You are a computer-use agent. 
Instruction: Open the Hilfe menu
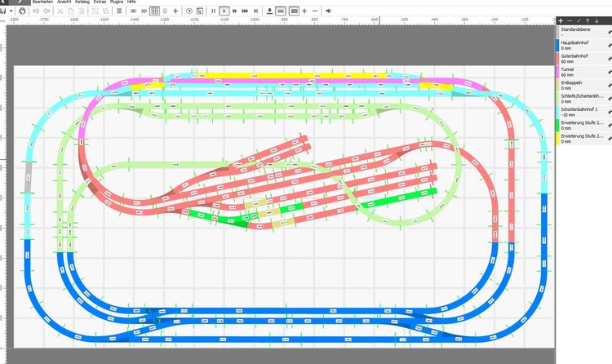coord(131,2)
